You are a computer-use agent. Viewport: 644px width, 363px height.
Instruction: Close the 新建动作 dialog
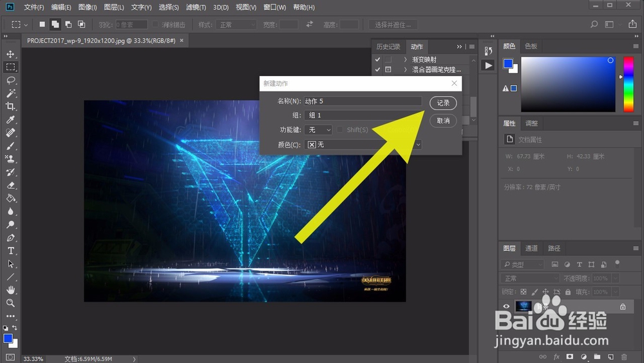(x=454, y=83)
